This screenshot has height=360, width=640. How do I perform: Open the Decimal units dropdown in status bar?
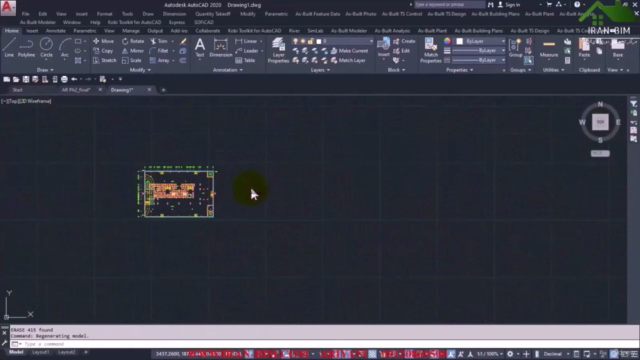click(x=556, y=354)
